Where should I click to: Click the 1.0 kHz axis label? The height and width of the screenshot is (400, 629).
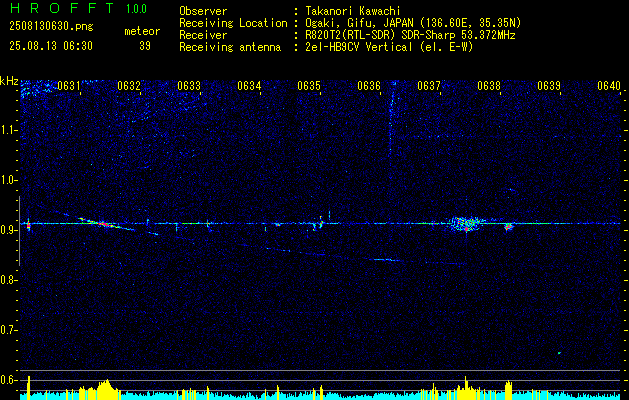(x=9, y=180)
